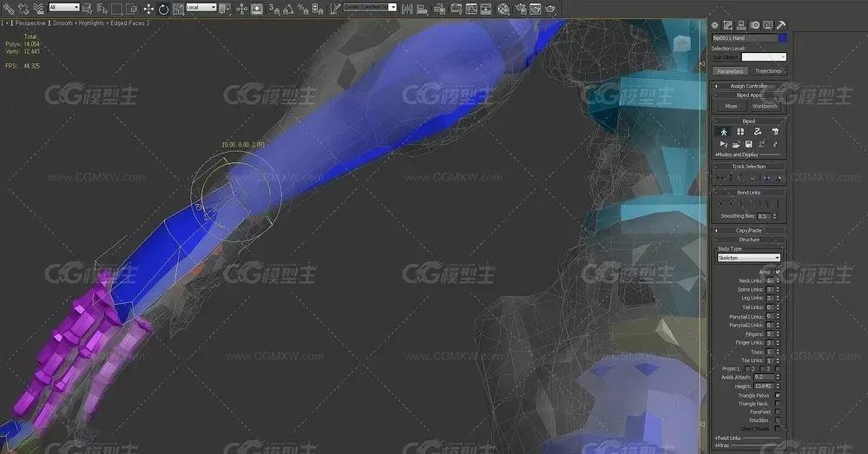Click the Body Vertical track icon
The width and height of the screenshot is (868, 454).
pyautogui.click(x=730, y=178)
